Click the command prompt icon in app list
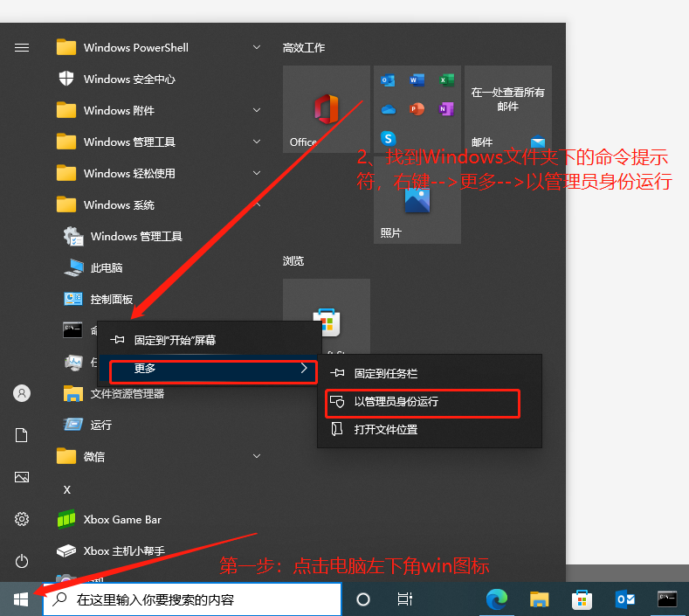This screenshot has width=689, height=616. point(72,329)
